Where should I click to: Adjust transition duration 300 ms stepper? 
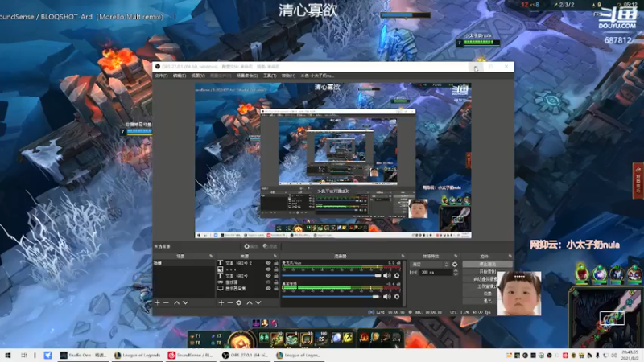pos(456,272)
